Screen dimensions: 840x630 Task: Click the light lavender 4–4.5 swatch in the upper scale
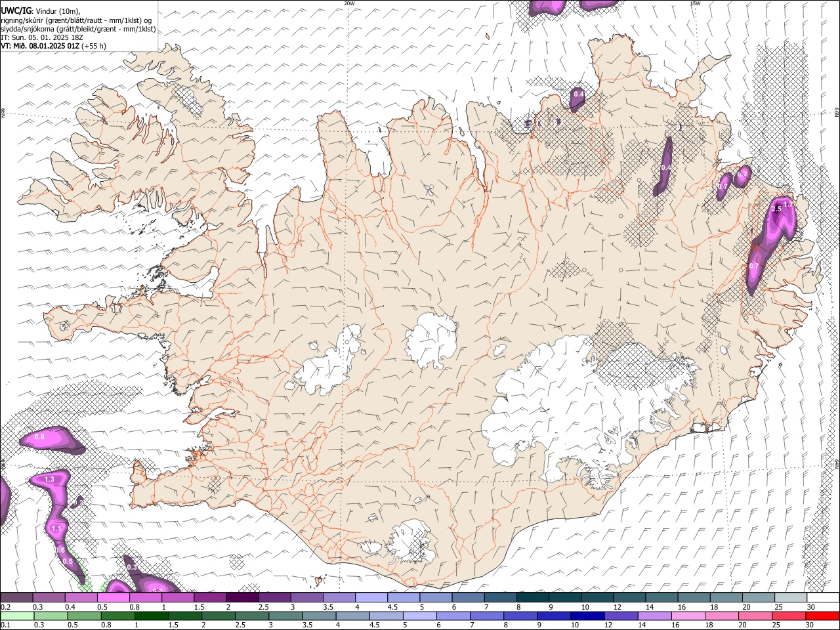click(x=371, y=598)
